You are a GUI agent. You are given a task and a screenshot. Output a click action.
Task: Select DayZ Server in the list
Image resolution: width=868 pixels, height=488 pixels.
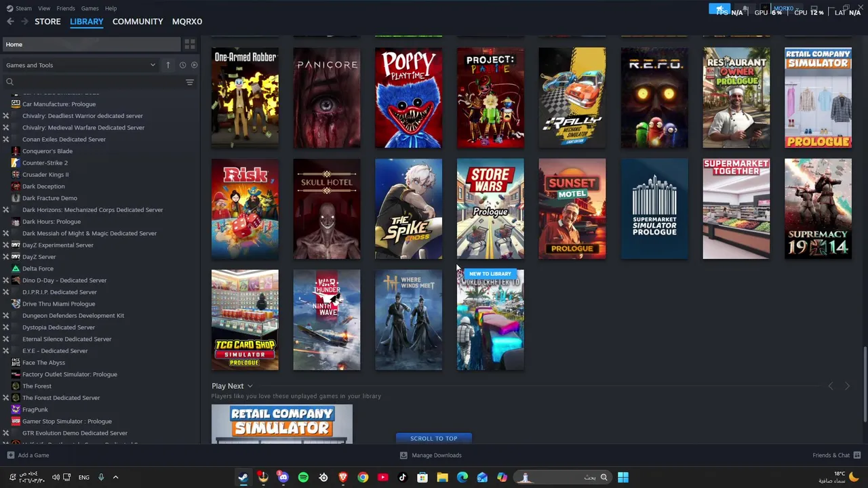[x=39, y=257]
